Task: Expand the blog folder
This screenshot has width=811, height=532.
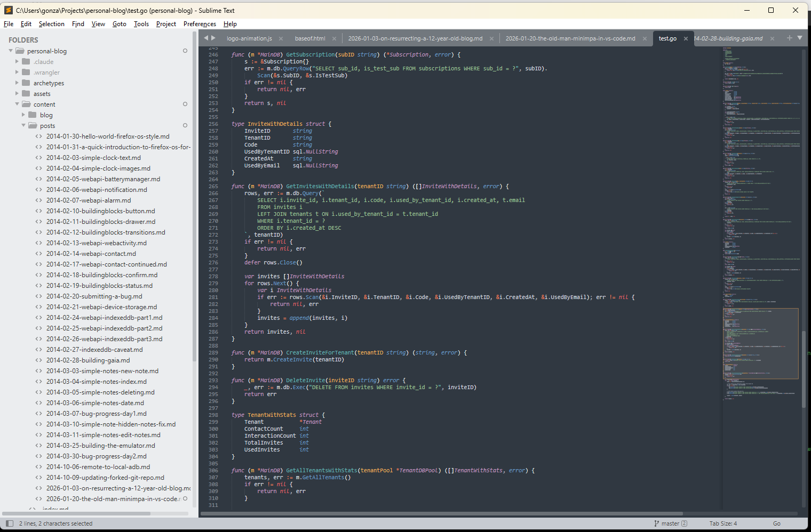Action: (x=22, y=115)
